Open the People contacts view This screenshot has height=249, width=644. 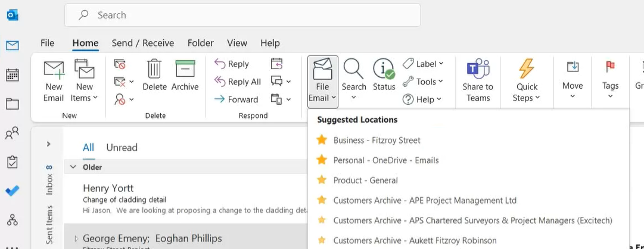pos(13,133)
